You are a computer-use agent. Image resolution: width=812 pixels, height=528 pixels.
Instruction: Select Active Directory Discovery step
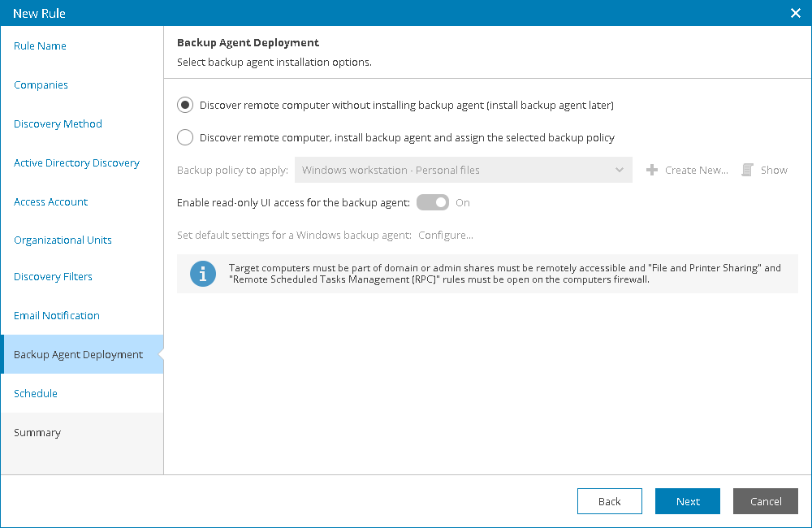(76, 162)
